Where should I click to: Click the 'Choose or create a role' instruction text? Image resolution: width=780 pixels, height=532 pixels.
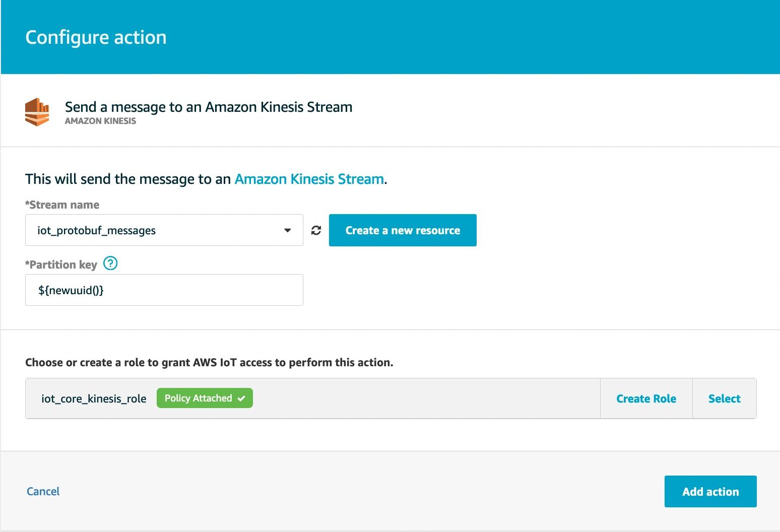point(209,362)
